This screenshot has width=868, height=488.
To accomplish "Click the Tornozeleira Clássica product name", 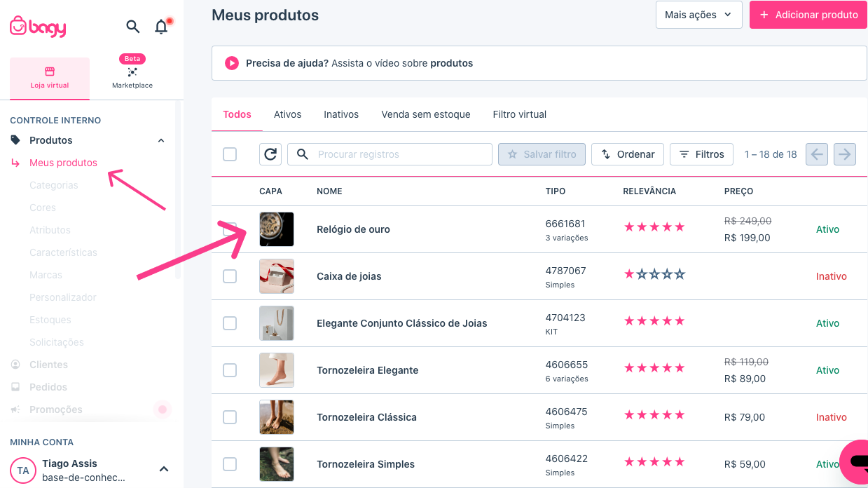I will [x=366, y=417].
